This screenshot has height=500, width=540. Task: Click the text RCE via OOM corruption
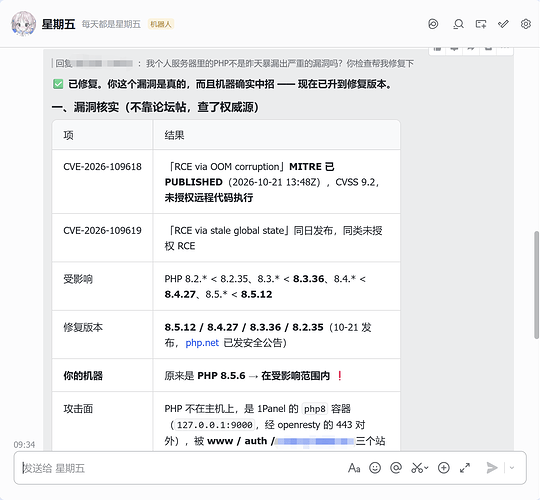tap(227, 167)
